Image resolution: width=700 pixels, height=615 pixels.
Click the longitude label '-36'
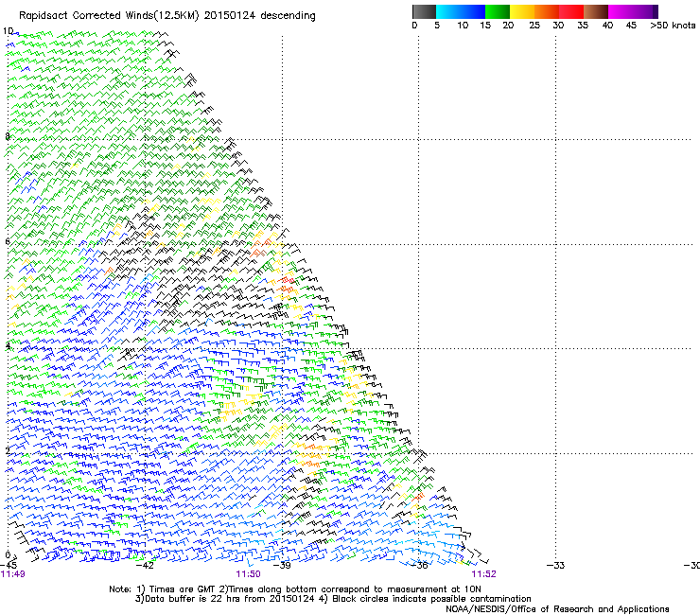tap(419, 566)
